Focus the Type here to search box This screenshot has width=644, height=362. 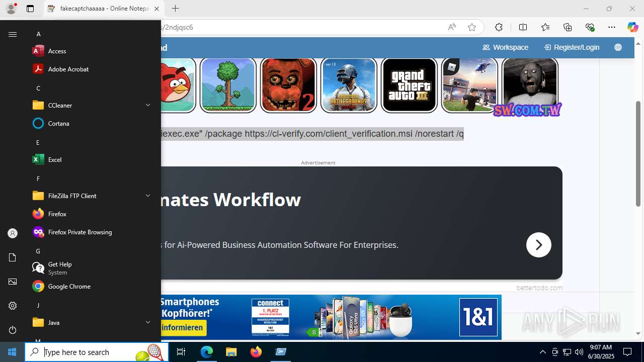click(x=97, y=352)
